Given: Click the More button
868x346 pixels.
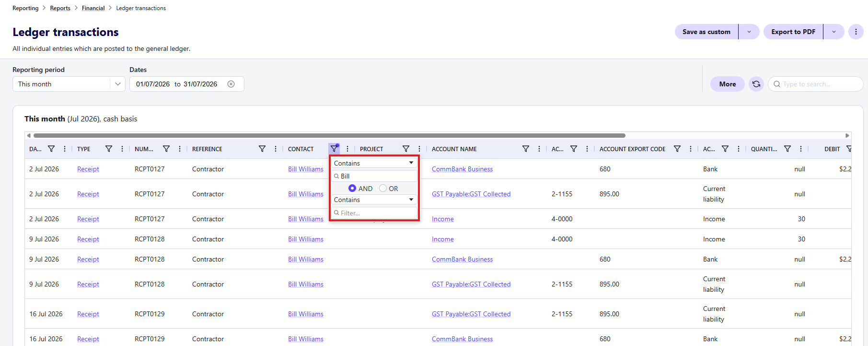Looking at the screenshot, I should coord(728,84).
